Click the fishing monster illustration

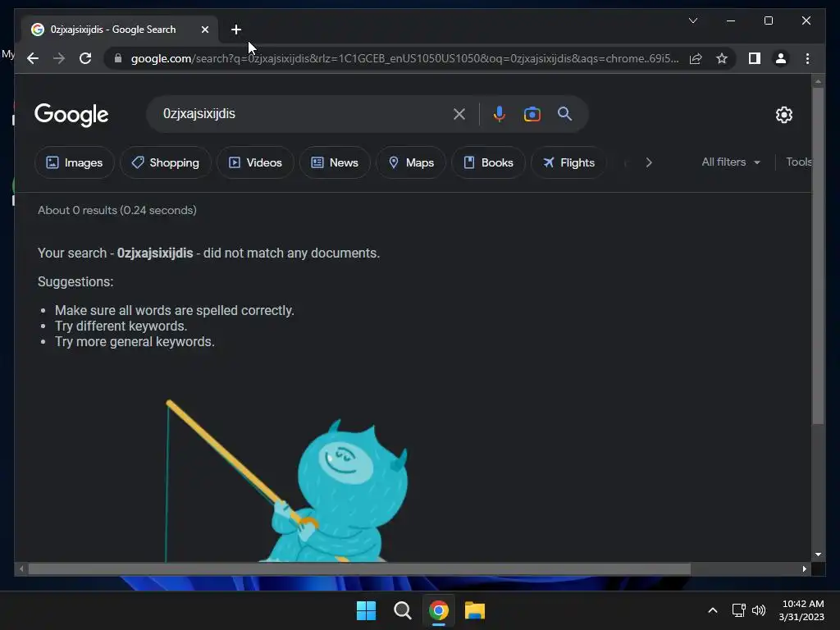pyautogui.click(x=286, y=481)
